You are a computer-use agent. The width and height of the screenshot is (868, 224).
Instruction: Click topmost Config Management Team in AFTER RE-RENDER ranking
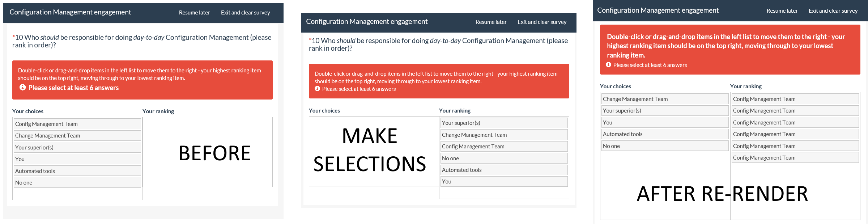[x=795, y=99]
